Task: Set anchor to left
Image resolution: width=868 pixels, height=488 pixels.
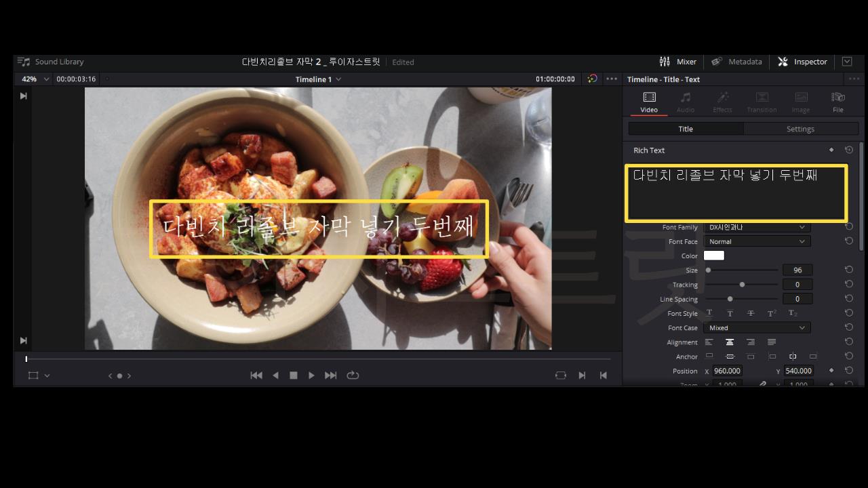Action: (x=772, y=357)
